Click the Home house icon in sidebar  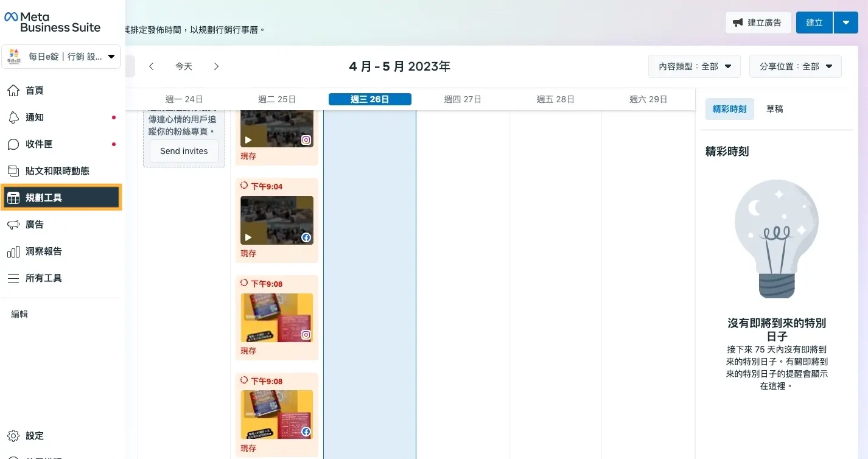13,91
